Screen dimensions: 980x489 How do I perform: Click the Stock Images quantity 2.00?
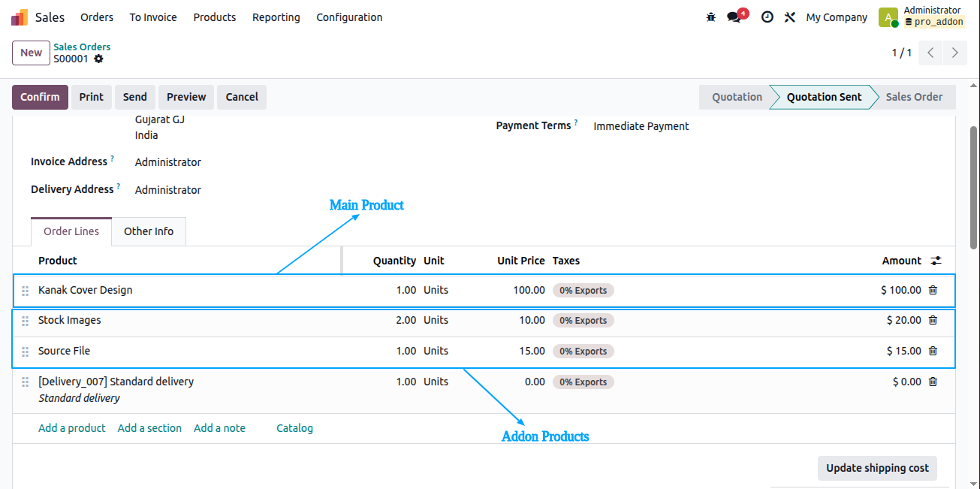point(406,320)
